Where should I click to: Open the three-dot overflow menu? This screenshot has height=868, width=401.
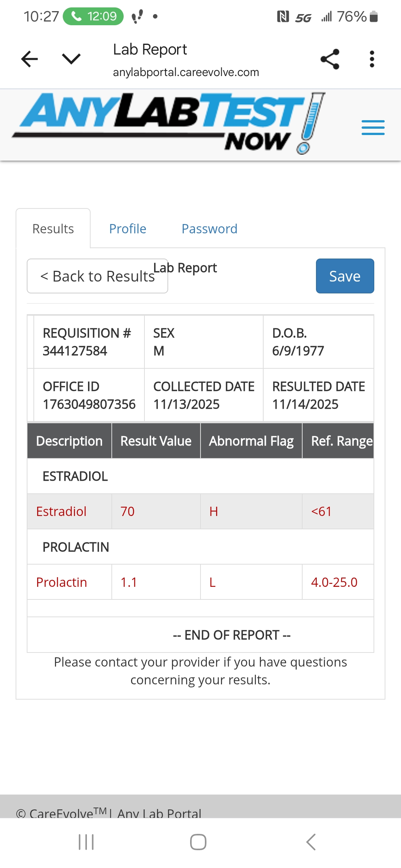point(372,59)
